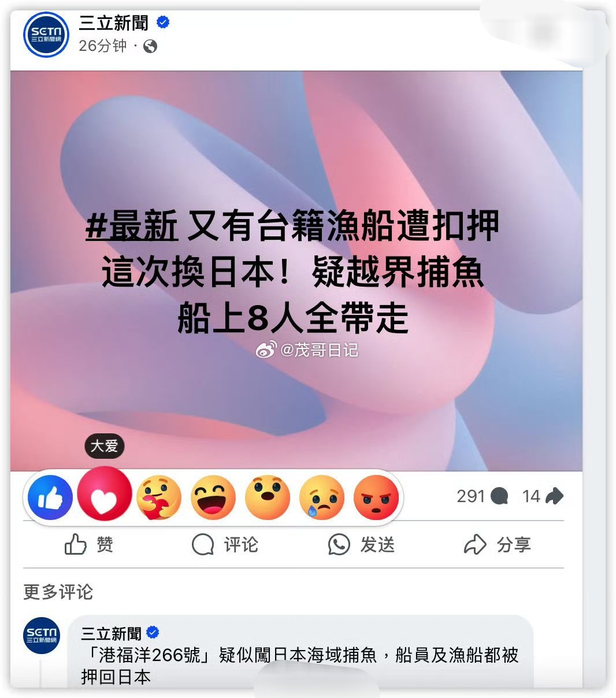616x698 pixels.
Task: Click the globe public visibility icon
Action: (x=150, y=46)
